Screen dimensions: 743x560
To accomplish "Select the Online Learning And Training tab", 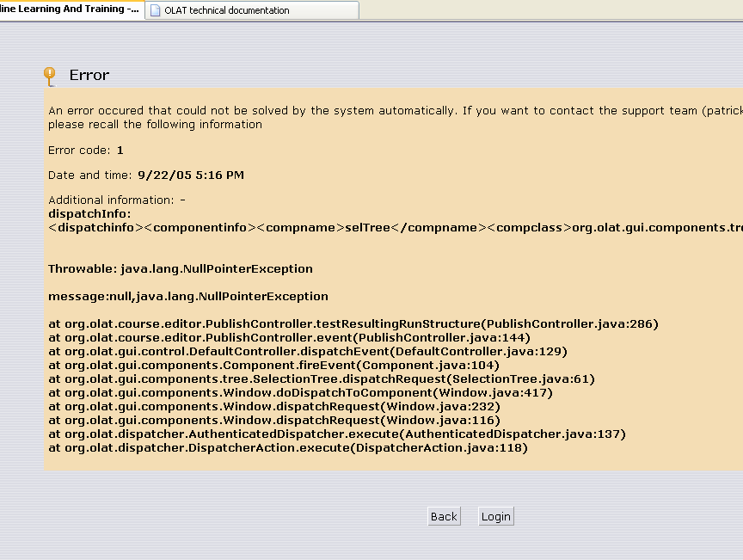I will click(69, 9).
